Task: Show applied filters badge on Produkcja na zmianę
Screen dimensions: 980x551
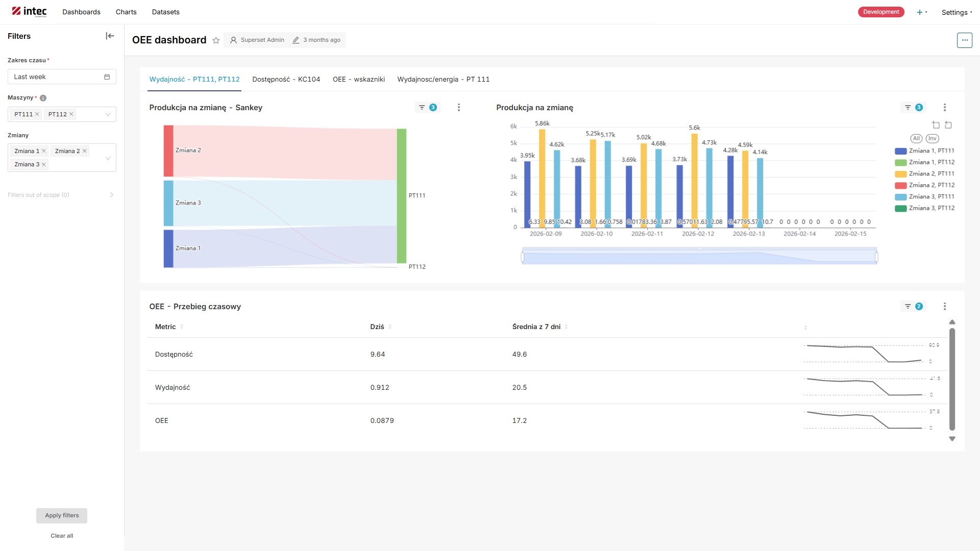Action: (x=914, y=108)
